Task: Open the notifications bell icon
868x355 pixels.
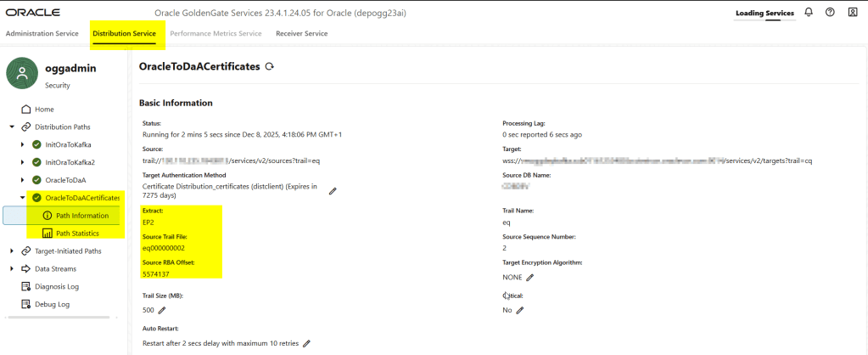Action: [x=809, y=13]
